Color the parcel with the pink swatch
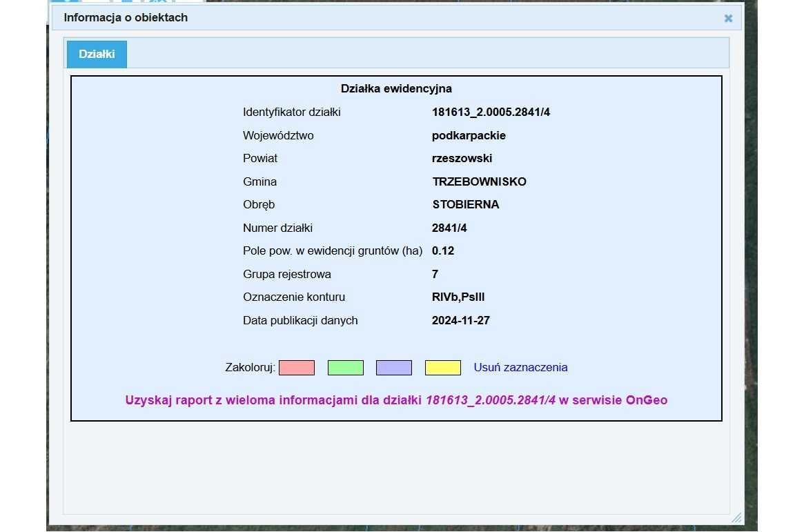The image size is (795, 532). 297,368
